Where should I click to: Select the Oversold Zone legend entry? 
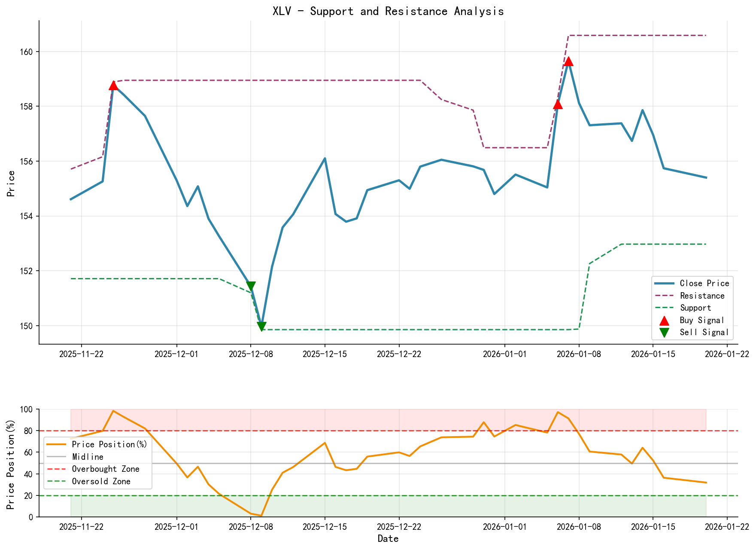(101, 481)
